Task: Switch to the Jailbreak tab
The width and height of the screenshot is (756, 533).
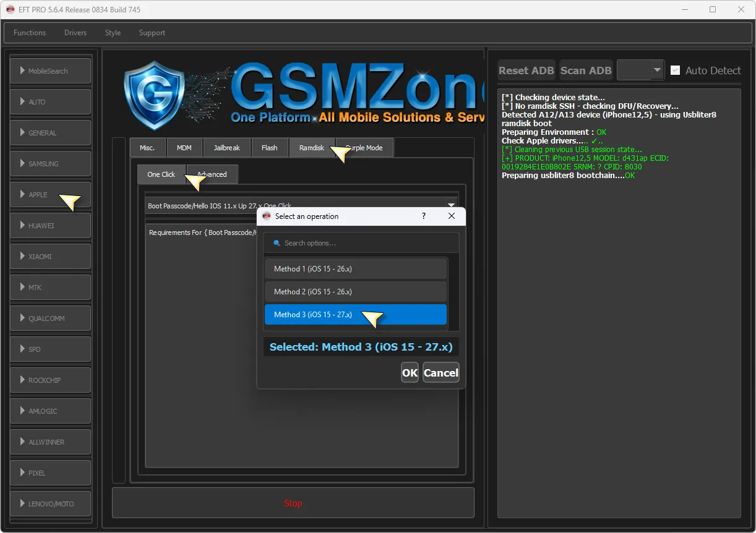Action: (227, 148)
